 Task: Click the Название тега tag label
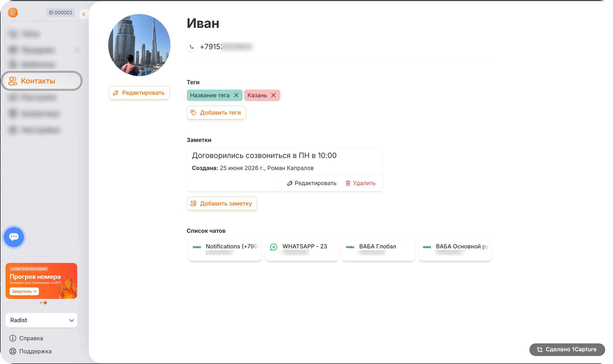click(x=210, y=95)
